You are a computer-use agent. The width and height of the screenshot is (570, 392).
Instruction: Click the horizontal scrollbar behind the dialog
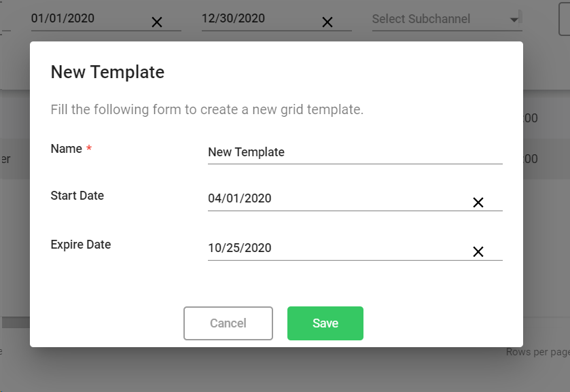[x=16, y=323]
